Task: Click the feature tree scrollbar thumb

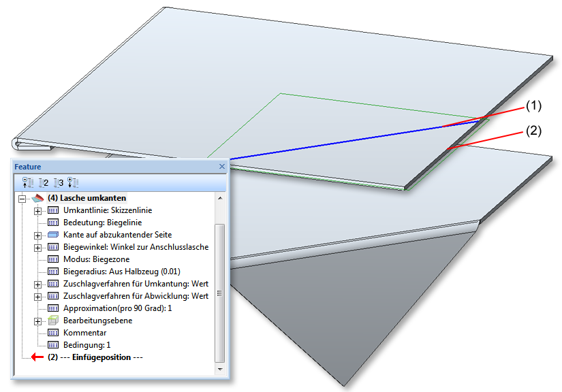Action: click(220, 293)
